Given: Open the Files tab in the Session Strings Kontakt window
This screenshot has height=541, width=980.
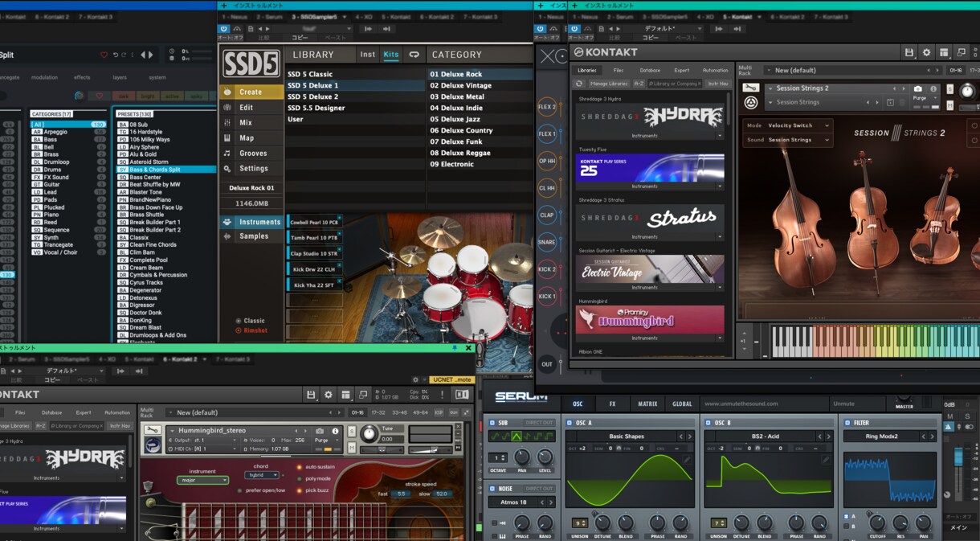Looking at the screenshot, I should 618,70.
